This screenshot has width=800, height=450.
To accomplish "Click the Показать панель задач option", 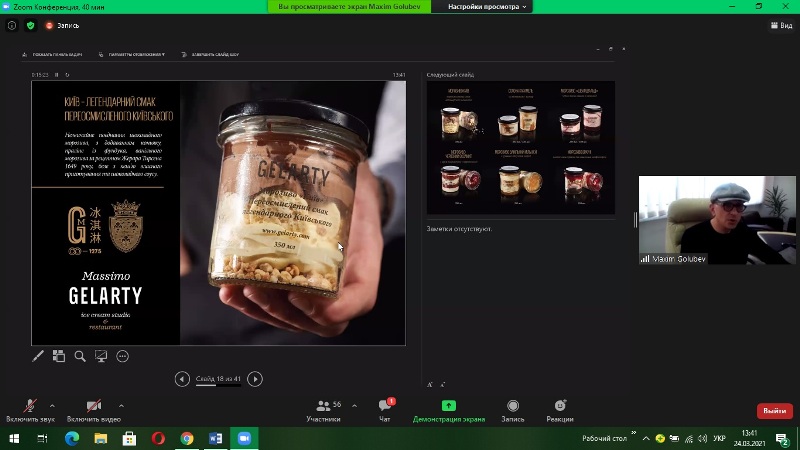I will tap(52, 54).
